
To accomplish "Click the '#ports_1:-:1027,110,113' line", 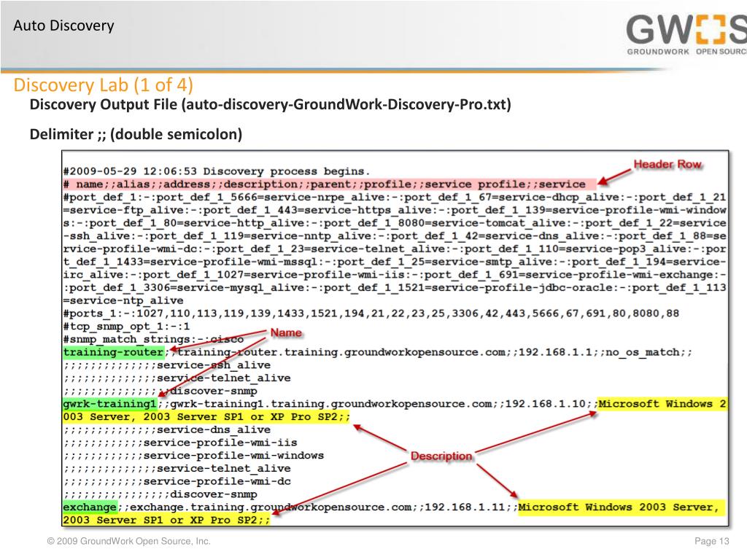I will point(371,314).
